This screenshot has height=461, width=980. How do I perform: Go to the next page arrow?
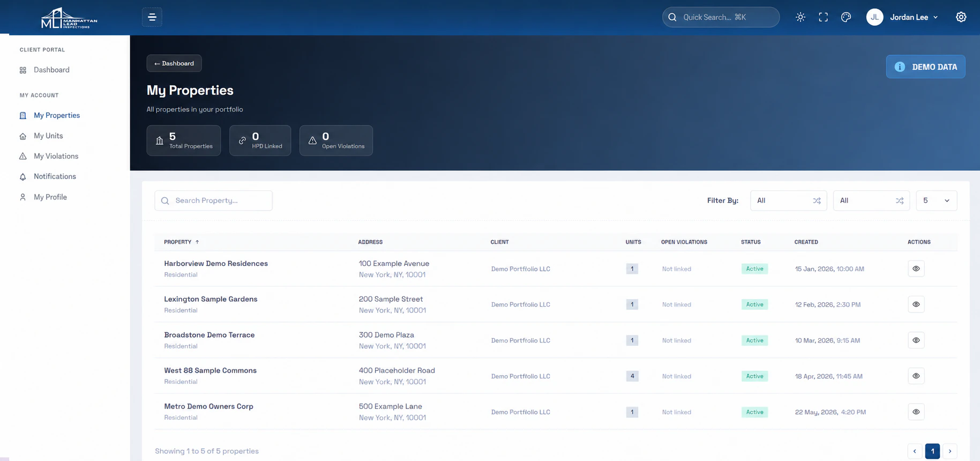click(x=950, y=451)
